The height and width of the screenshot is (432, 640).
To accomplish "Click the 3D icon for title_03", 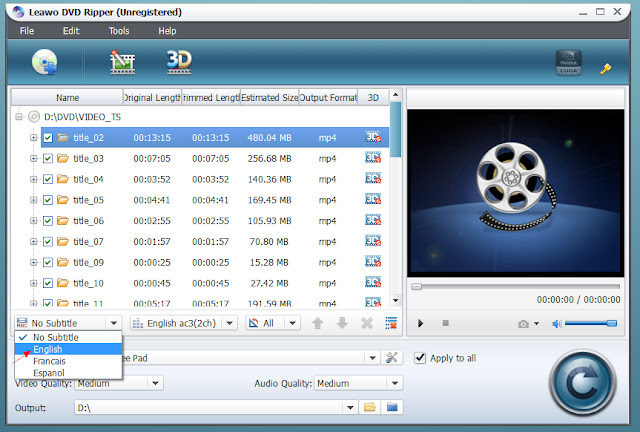I will [x=373, y=158].
